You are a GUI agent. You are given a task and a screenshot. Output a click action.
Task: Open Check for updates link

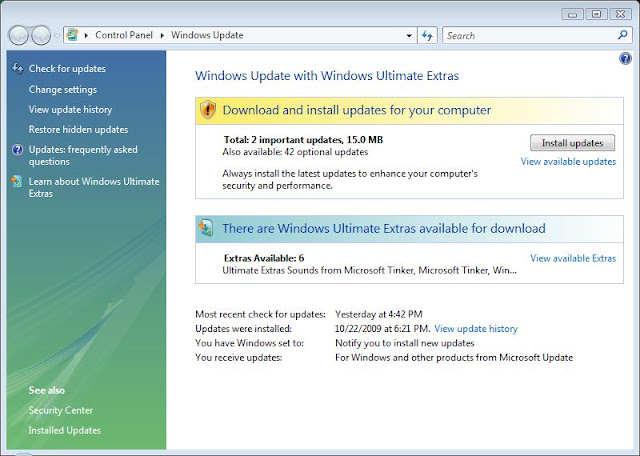click(67, 69)
